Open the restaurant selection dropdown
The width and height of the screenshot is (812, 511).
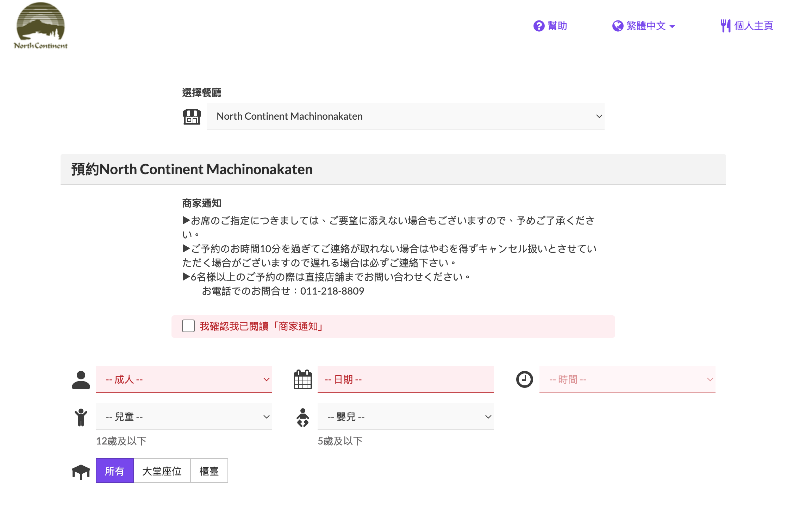click(406, 116)
